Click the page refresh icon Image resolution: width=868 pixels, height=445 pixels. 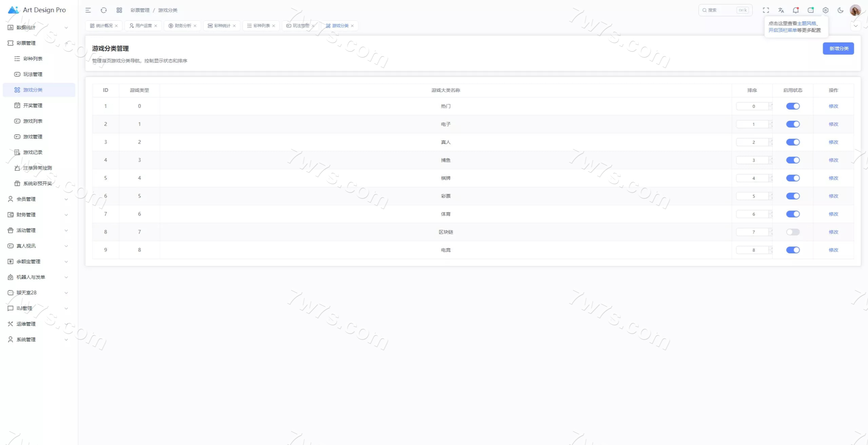click(x=104, y=10)
